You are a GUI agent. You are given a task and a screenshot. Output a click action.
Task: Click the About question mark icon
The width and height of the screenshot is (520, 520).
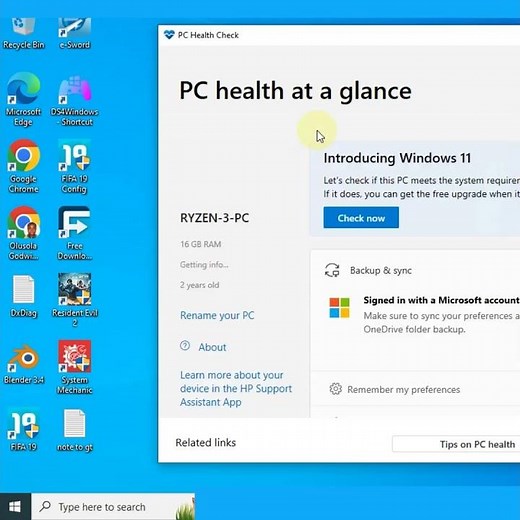185,346
